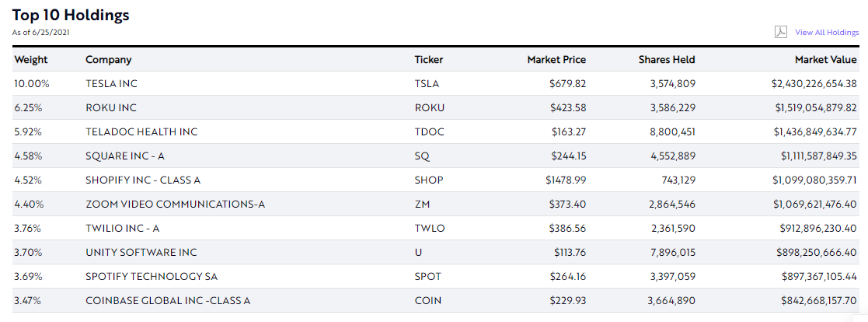This screenshot has height=322, width=868.
Task: Click Spotify Technology SA company name
Action: coord(152,276)
